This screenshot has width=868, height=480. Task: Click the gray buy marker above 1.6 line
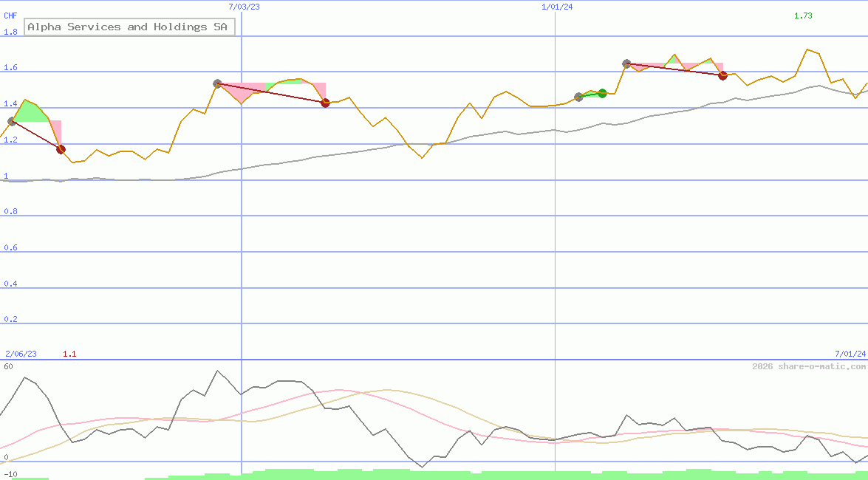point(626,64)
